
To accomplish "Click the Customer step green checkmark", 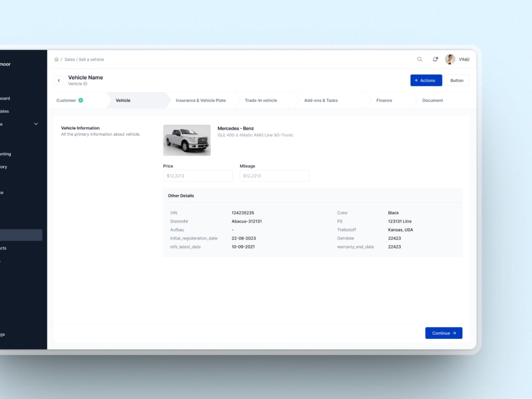I will [x=81, y=100].
